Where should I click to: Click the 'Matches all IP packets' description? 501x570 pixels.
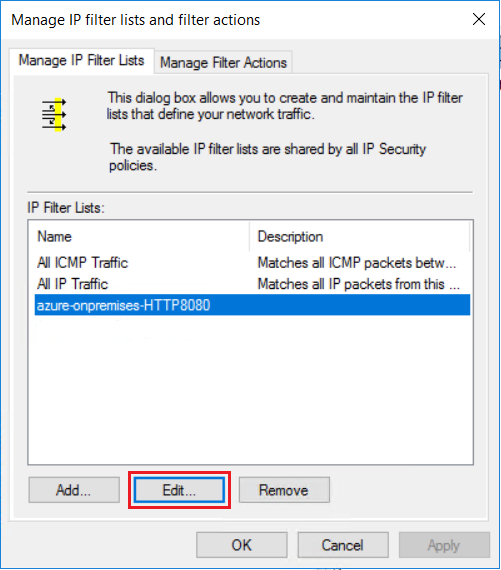coord(358,284)
